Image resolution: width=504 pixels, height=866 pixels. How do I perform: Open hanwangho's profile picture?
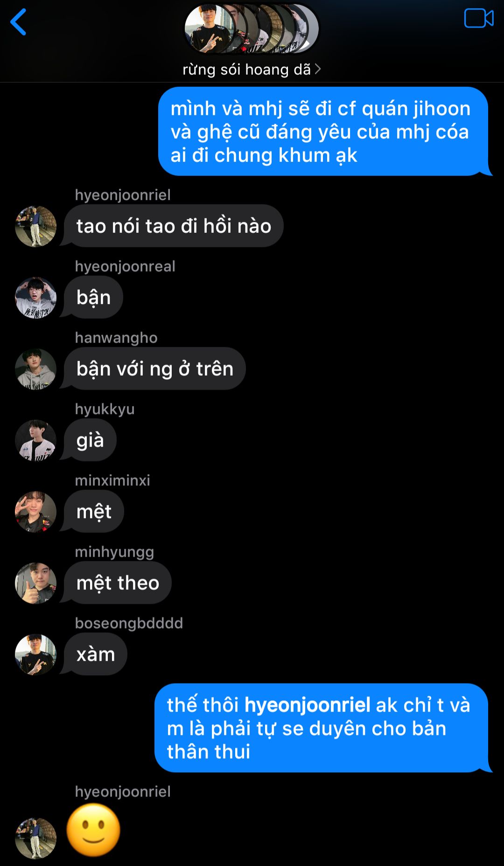tap(36, 369)
